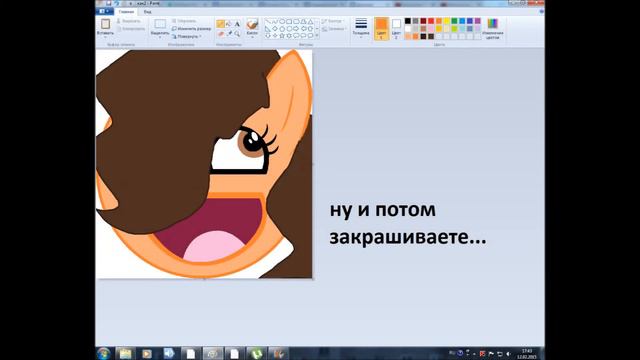Choose the gray top-row palette swatch
Image resolution: width=640 pixels, height=360 pixels.
[416, 21]
